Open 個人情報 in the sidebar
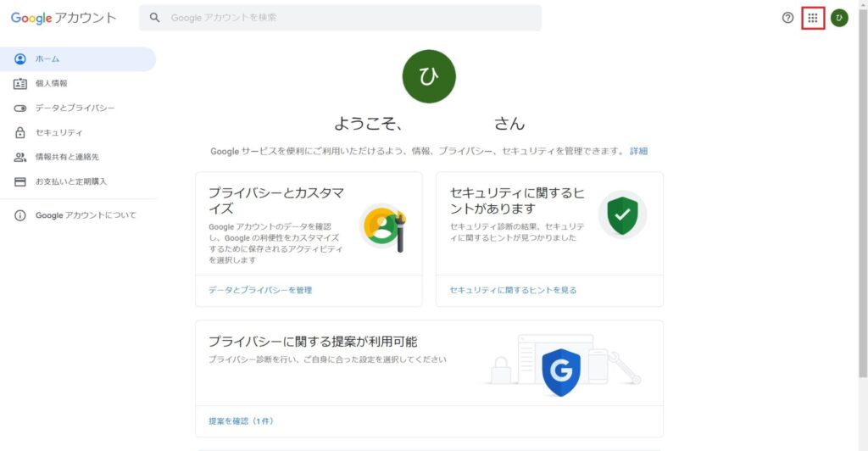The width and height of the screenshot is (868, 451). pos(51,83)
